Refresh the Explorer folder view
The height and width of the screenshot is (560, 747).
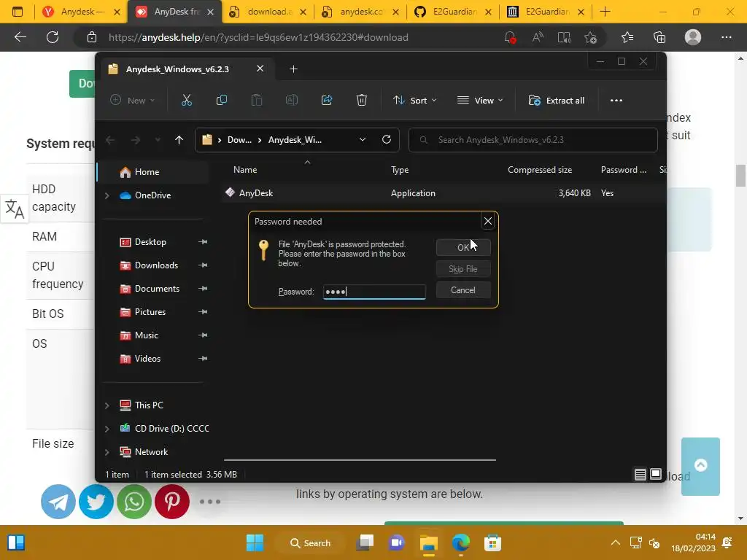pos(387,139)
